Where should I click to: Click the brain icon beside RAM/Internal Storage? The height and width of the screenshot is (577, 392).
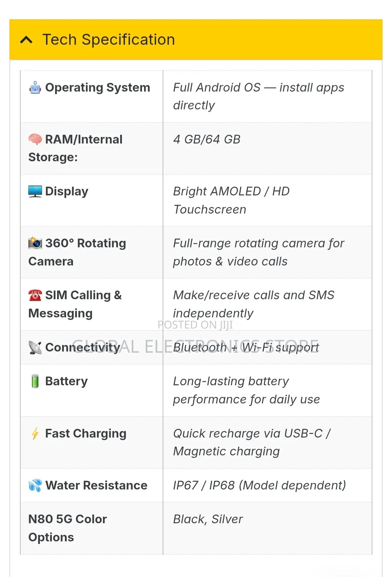pos(35,139)
